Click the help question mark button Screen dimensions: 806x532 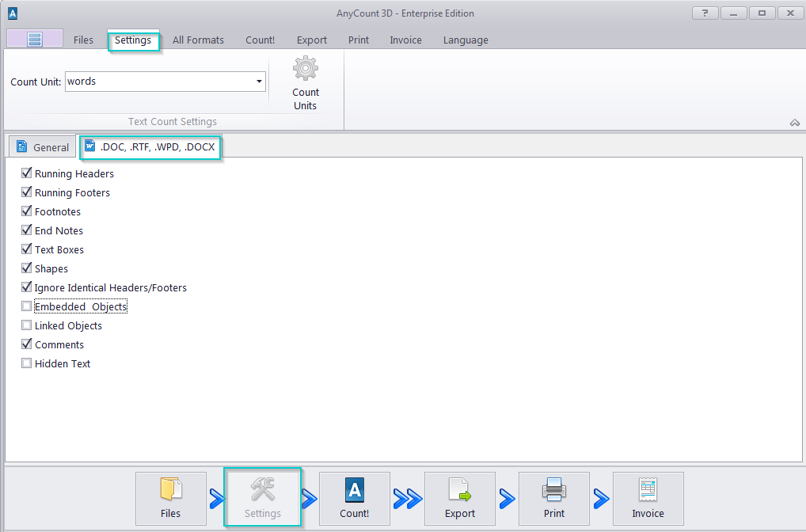(x=705, y=13)
